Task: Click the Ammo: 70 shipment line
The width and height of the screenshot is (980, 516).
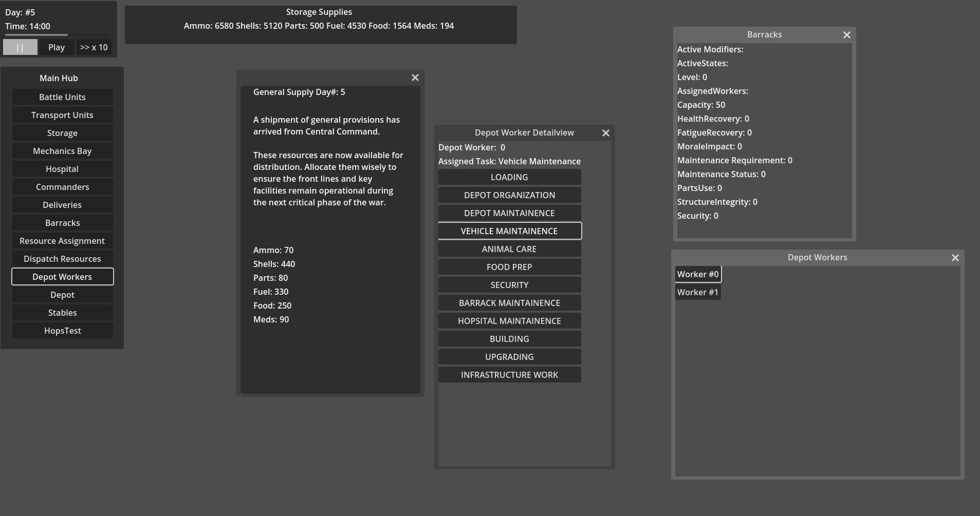Action: coord(273,250)
